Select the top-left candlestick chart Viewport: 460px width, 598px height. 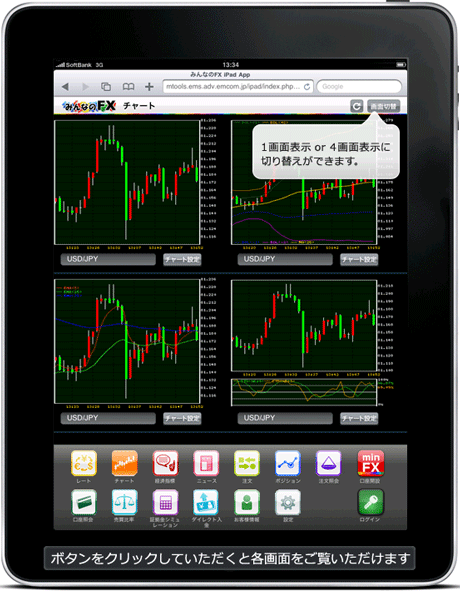coord(127,182)
